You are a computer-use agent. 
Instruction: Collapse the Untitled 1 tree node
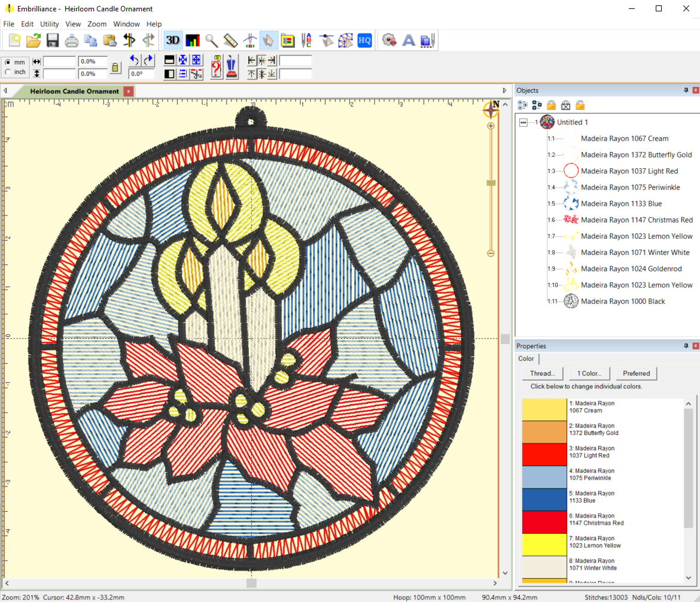[524, 122]
